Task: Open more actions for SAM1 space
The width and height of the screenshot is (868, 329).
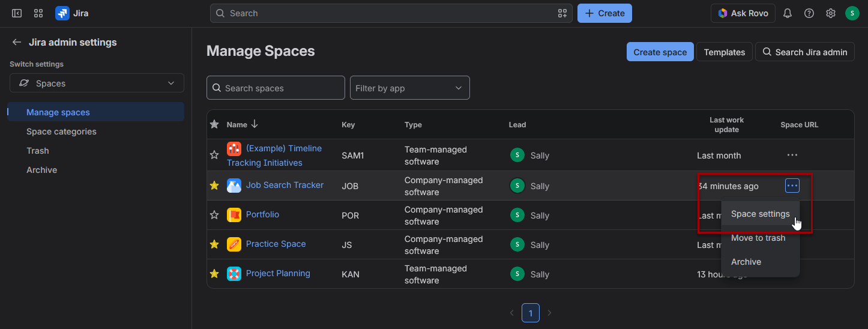Action: pyautogui.click(x=792, y=155)
